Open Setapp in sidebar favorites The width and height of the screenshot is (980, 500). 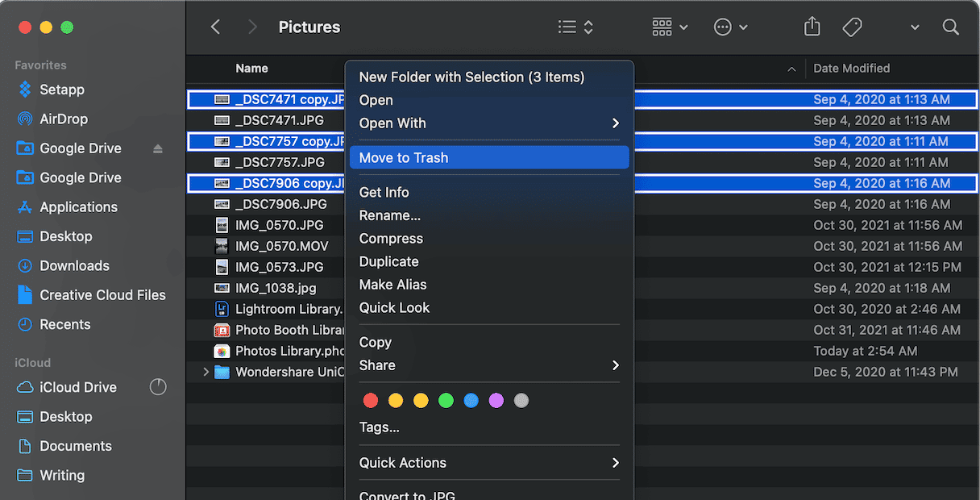(x=61, y=90)
